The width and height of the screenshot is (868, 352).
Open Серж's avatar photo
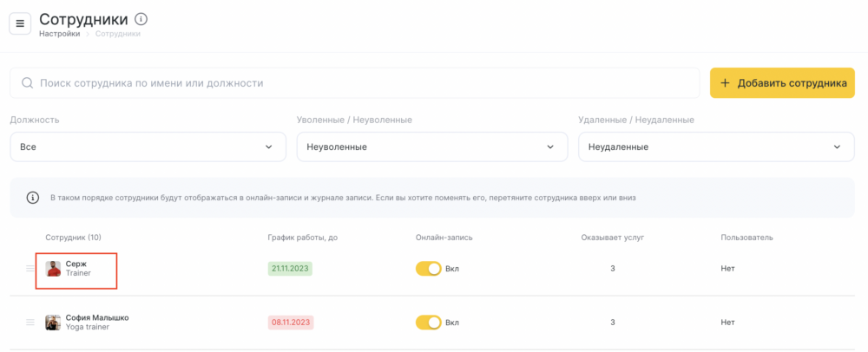coord(53,269)
